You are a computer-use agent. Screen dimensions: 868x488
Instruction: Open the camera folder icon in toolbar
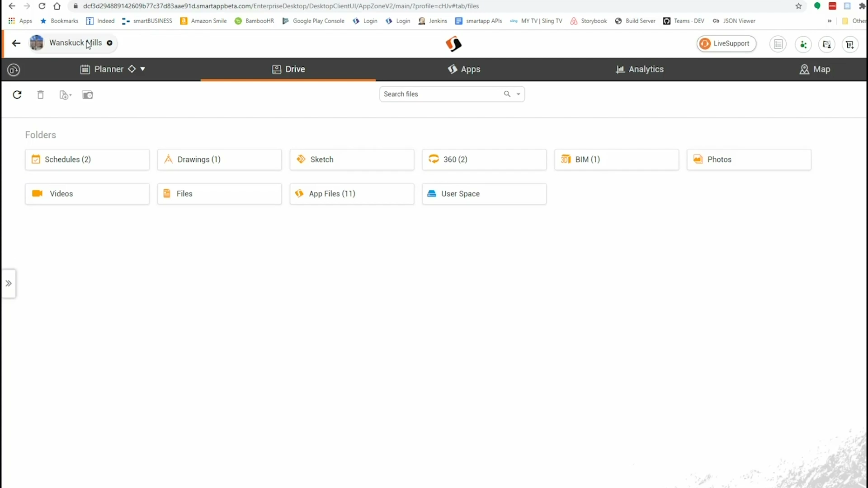coord(88,95)
